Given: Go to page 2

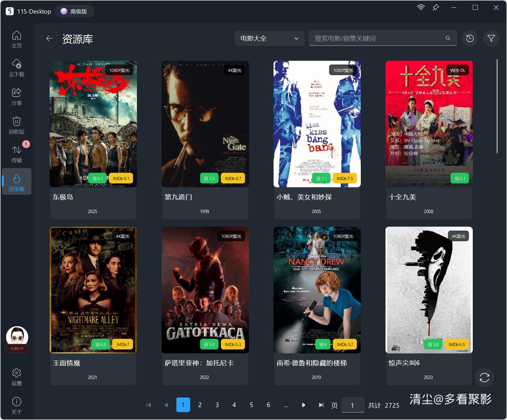Looking at the screenshot, I should pyautogui.click(x=200, y=405).
